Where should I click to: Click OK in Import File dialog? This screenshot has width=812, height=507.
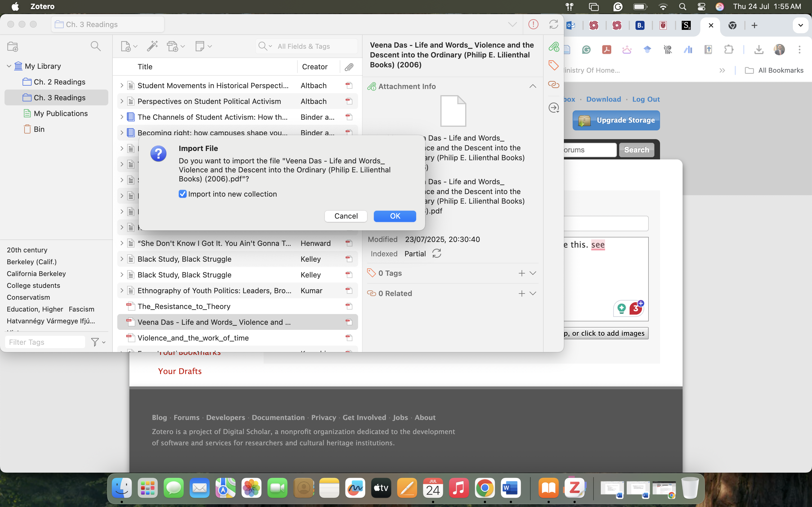click(395, 216)
